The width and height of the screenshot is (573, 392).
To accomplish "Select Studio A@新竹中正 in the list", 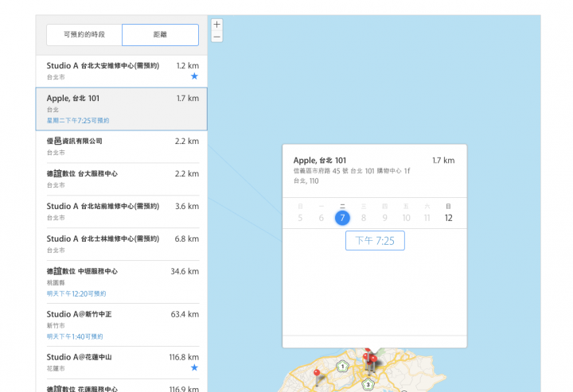I will 121,325.
